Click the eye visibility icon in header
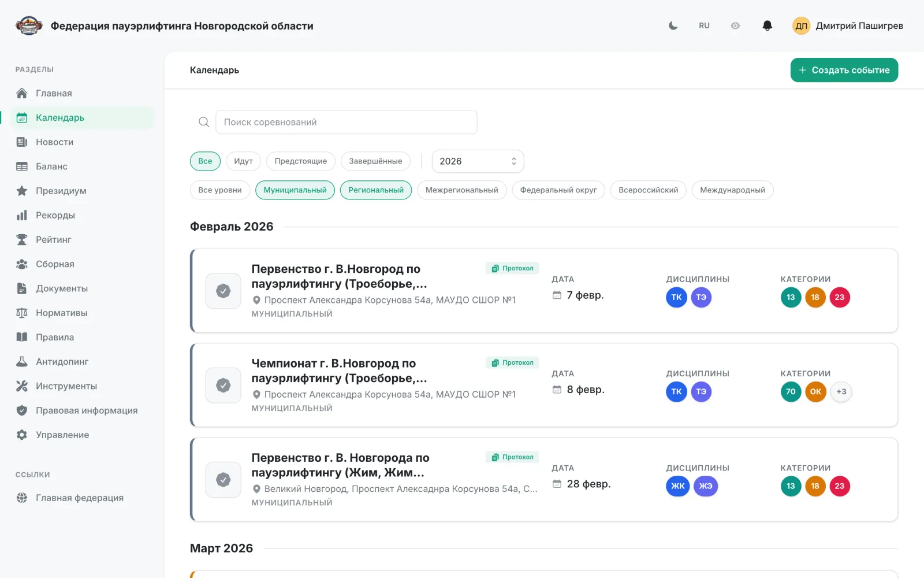This screenshot has width=924, height=578. point(735,25)
